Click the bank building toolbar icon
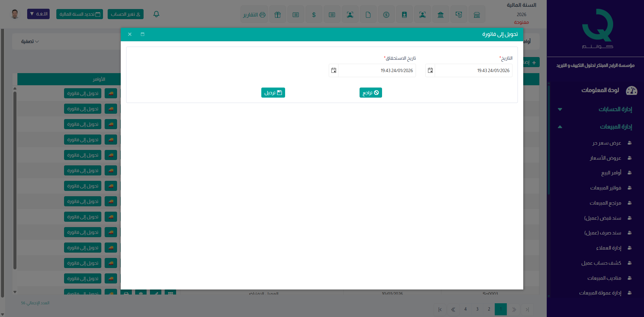This screenshot has height=317, width=644. coord(440,14)
